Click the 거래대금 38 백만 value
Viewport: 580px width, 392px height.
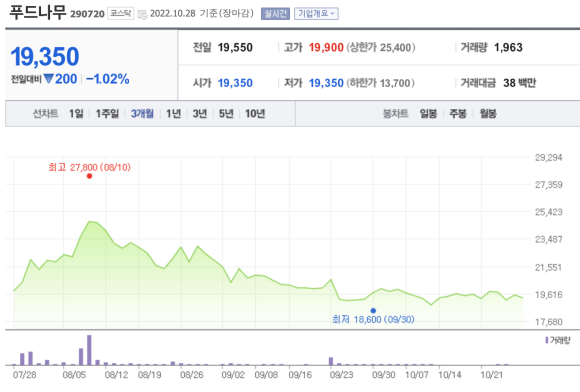519,83
